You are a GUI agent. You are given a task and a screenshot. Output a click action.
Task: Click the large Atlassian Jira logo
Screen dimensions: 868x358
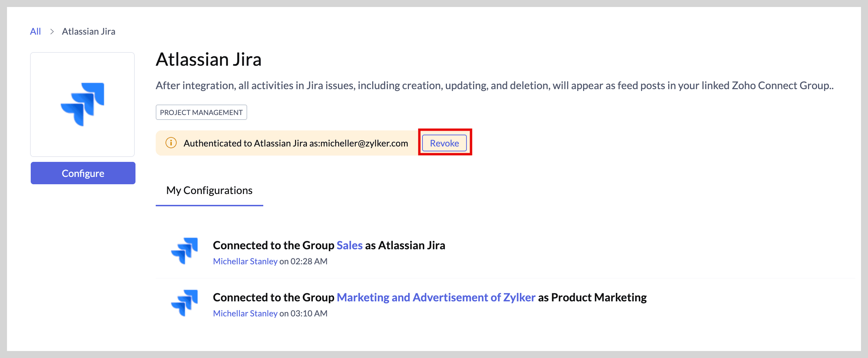(x=83, y=104)
